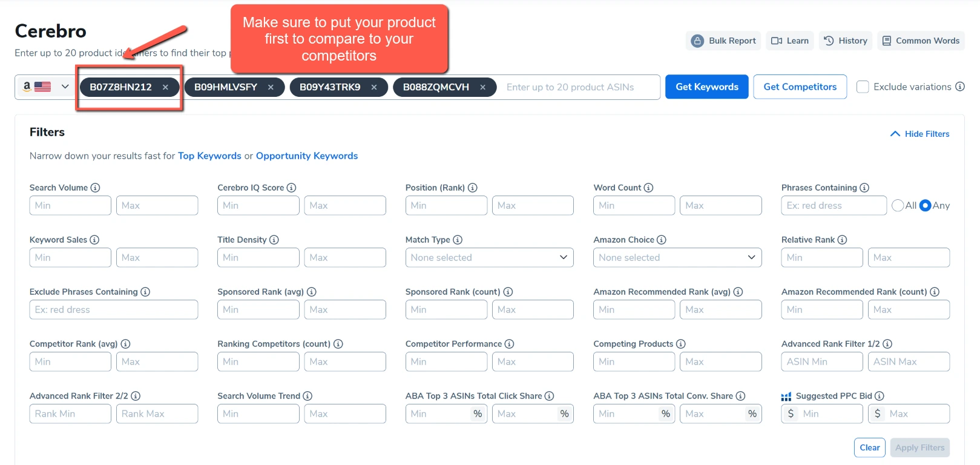
Task: Click the Position (Rank) info icon
Action: point(473,188)
